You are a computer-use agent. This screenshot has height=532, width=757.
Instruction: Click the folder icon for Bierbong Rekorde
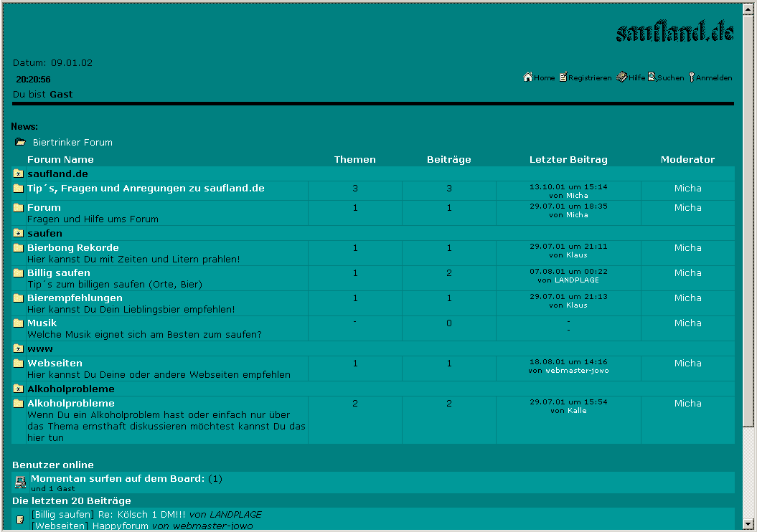point(19,247)
